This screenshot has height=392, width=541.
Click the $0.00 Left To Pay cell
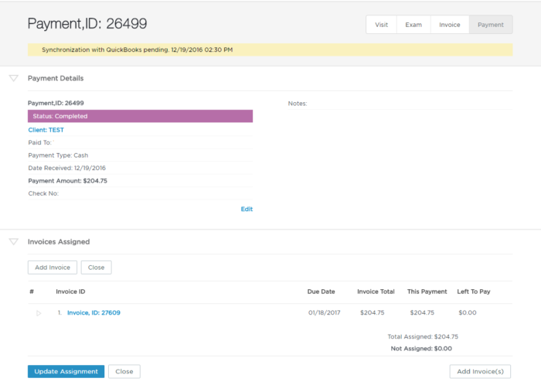468,312
